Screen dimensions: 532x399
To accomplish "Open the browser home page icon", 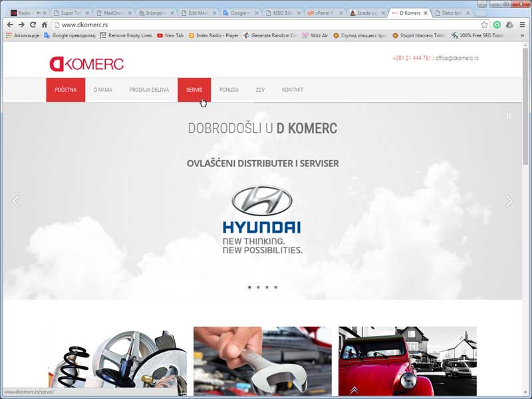I will coord(45,25).
